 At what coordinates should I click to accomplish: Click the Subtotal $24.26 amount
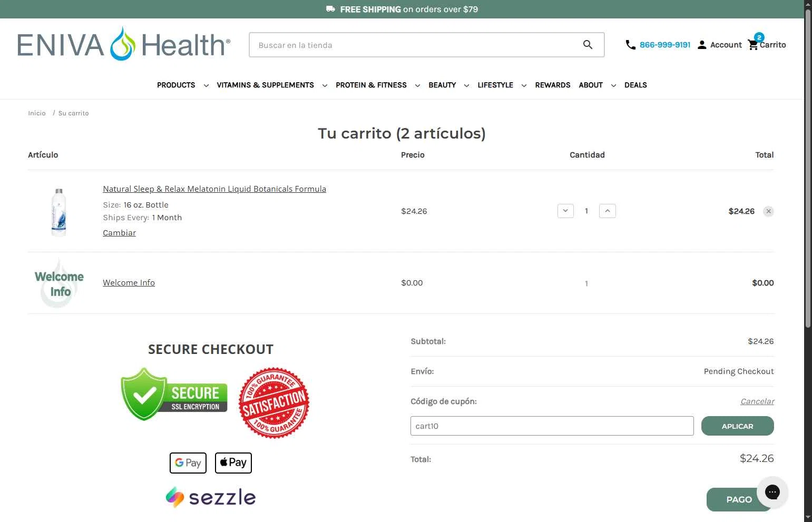click(761, 341)
